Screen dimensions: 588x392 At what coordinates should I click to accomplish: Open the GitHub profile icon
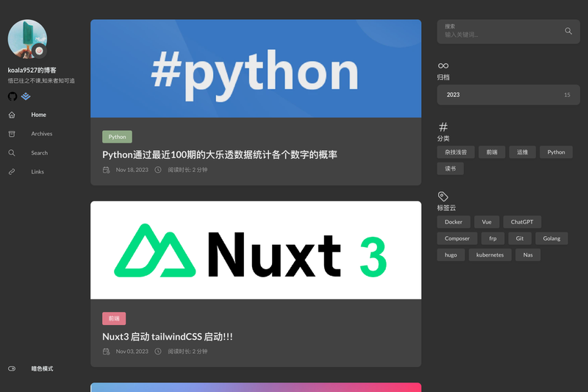coord(12,96)
